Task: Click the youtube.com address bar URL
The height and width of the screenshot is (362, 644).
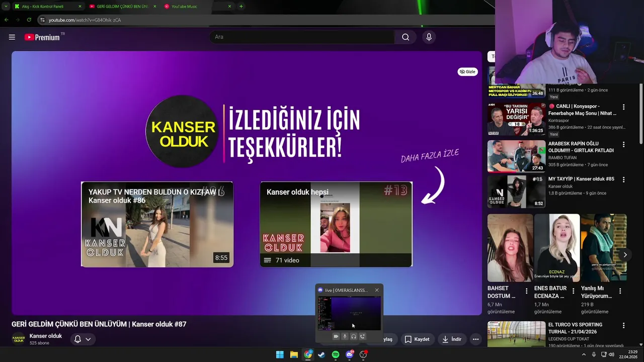Action: click(85, 20)
